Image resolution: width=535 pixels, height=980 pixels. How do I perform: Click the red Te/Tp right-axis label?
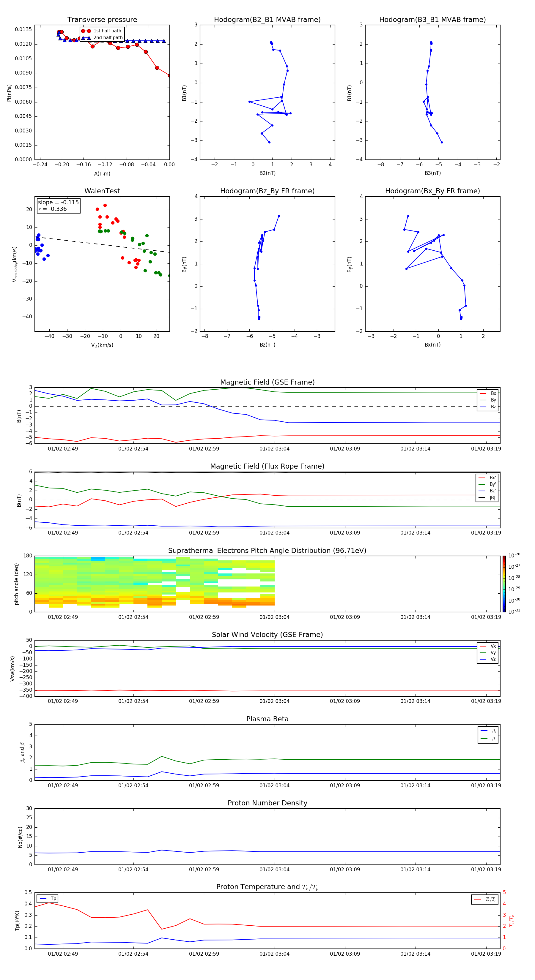point(512,921)
